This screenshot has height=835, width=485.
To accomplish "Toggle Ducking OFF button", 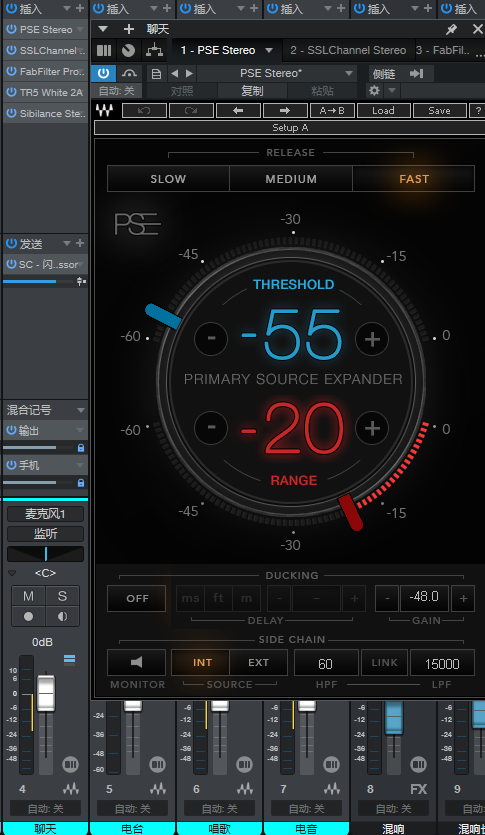I will 137,599.
